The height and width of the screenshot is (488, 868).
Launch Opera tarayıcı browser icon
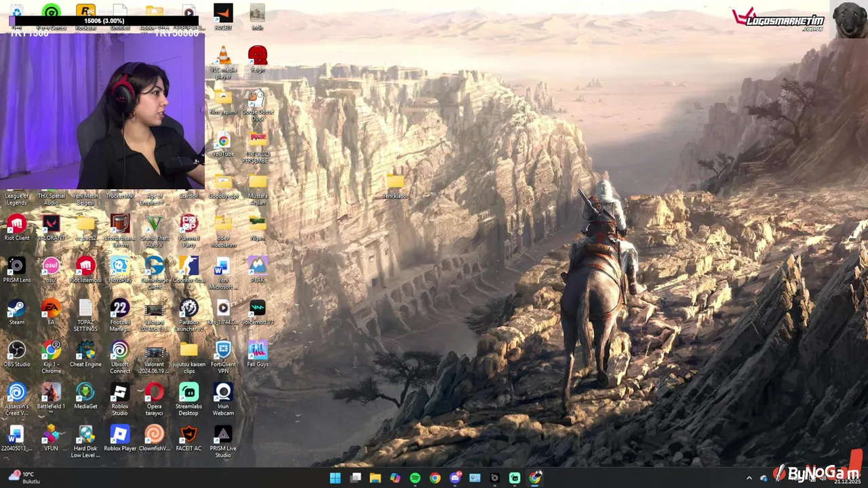coord(154,399)
